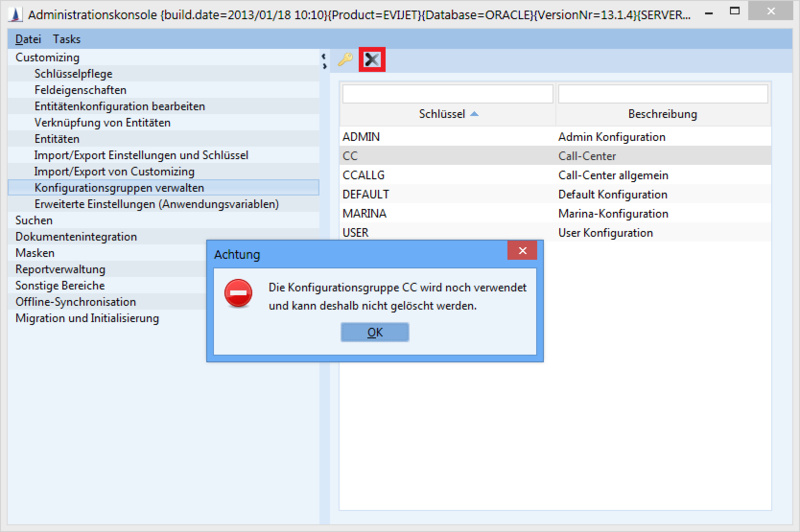Click the key icon in the toolbar
This screenshot has height=532, width=800.
pos(345,60)
